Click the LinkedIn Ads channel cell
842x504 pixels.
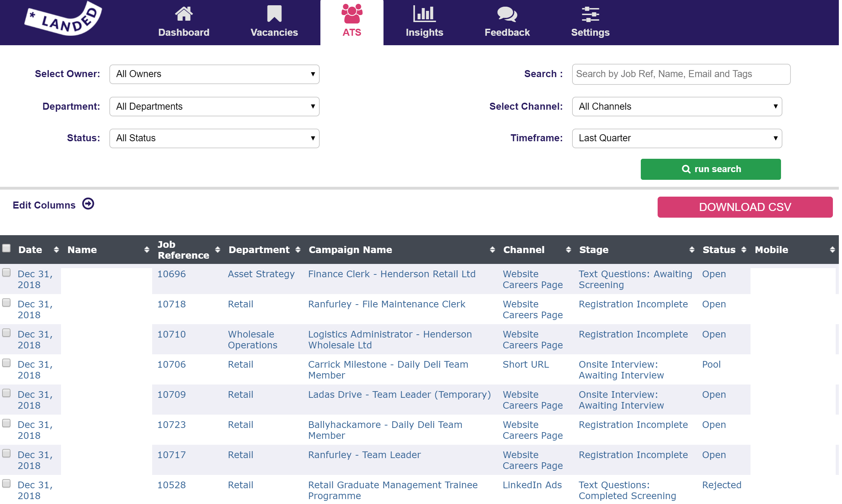[532, 485]
